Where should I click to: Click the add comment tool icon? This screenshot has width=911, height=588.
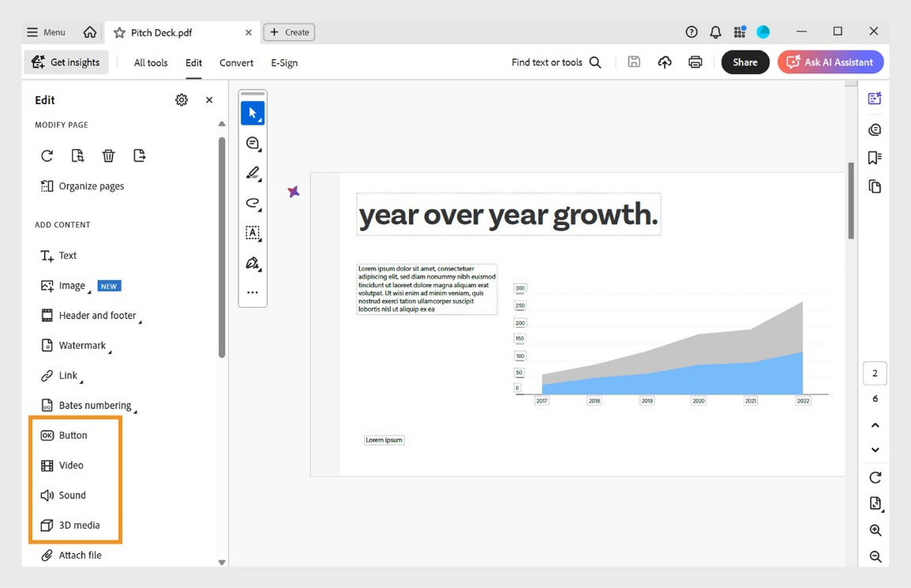point(253,143)
